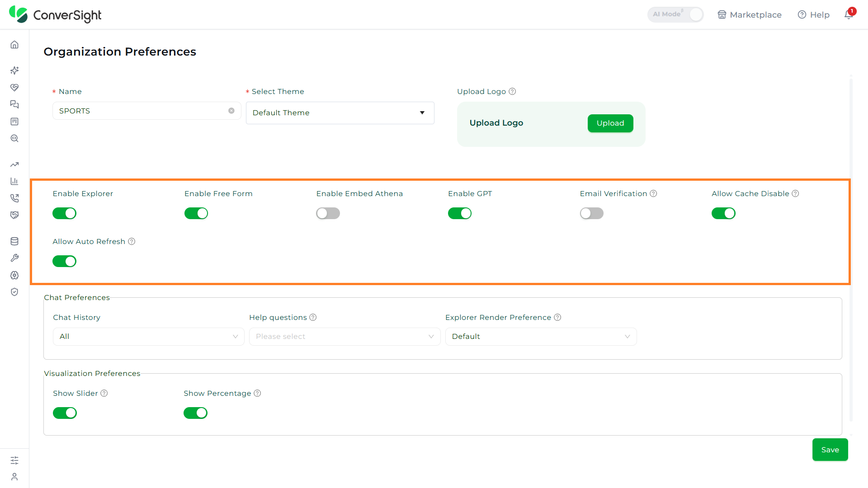Disable the Enable Explorer toggle

click(x=64, y=213)
